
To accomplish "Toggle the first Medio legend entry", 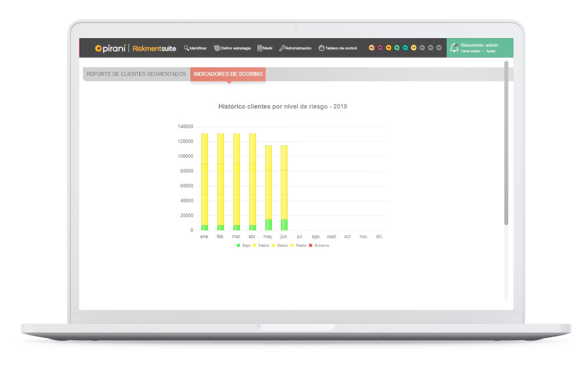I will tap(261, 246).
